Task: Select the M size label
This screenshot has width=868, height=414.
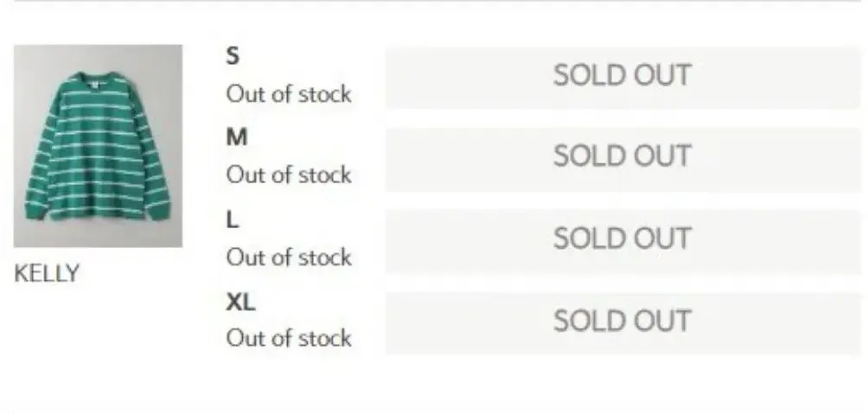Action: [236, 137]
